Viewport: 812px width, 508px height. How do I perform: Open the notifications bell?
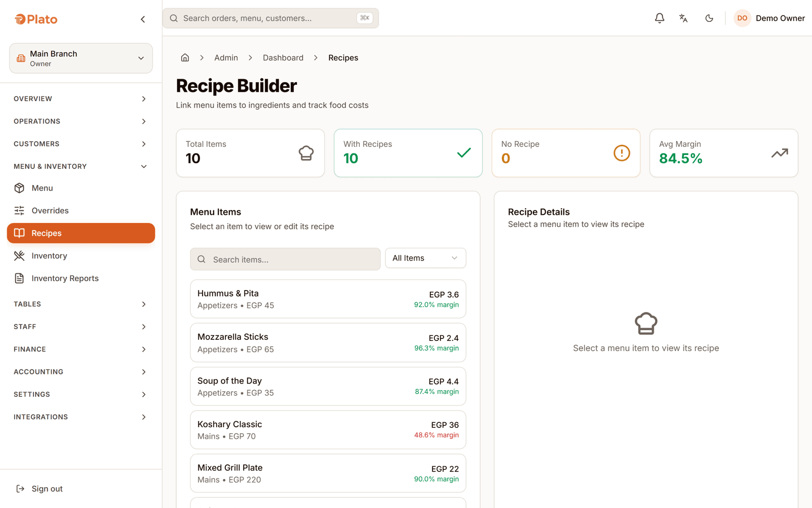pyautogui.click(x=659, y=18)
